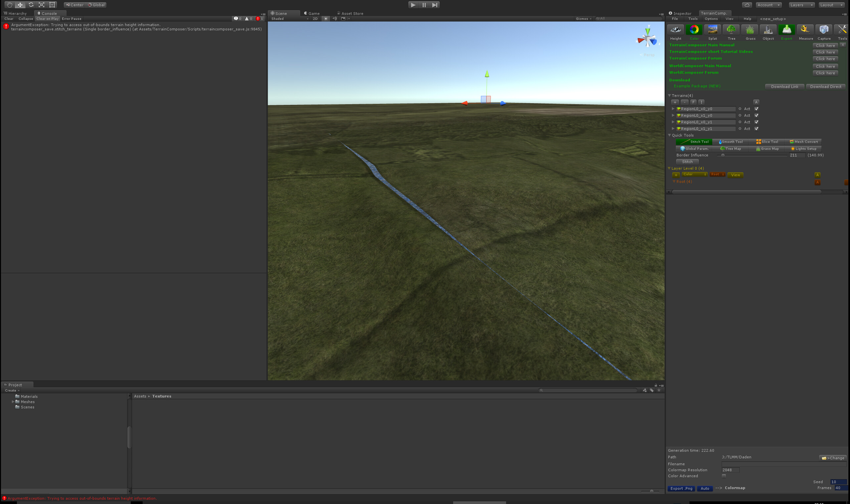Activate the Smooth Tool in Quick Tools
This screenshot has width=850, height=504.
[x=731, y=142]
